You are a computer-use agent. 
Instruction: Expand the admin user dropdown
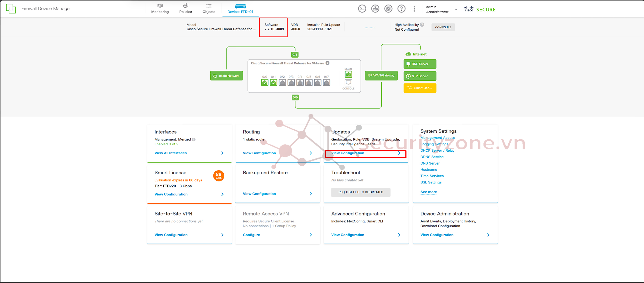tap(456, 9)
